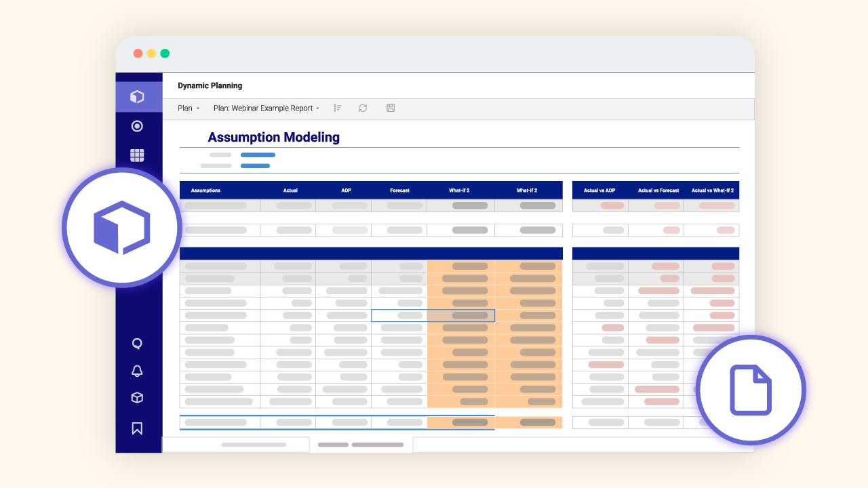Viewport: 868px width, 488px height.
Task: Click the red window close dot
Action: 138,54
